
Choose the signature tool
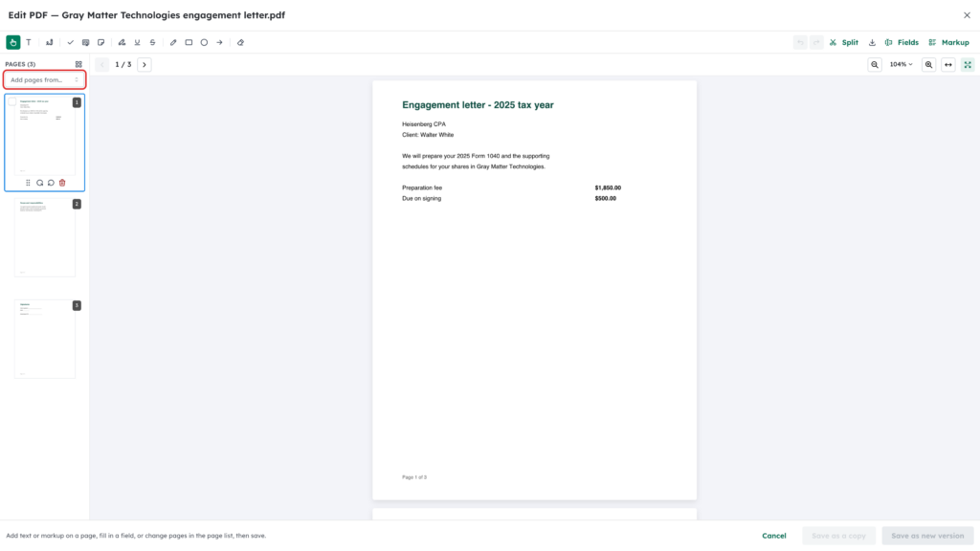(50, 42)
